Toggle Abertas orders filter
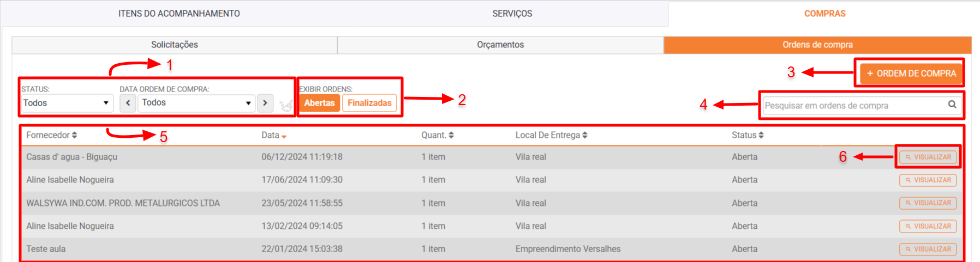 coord(319,103)
